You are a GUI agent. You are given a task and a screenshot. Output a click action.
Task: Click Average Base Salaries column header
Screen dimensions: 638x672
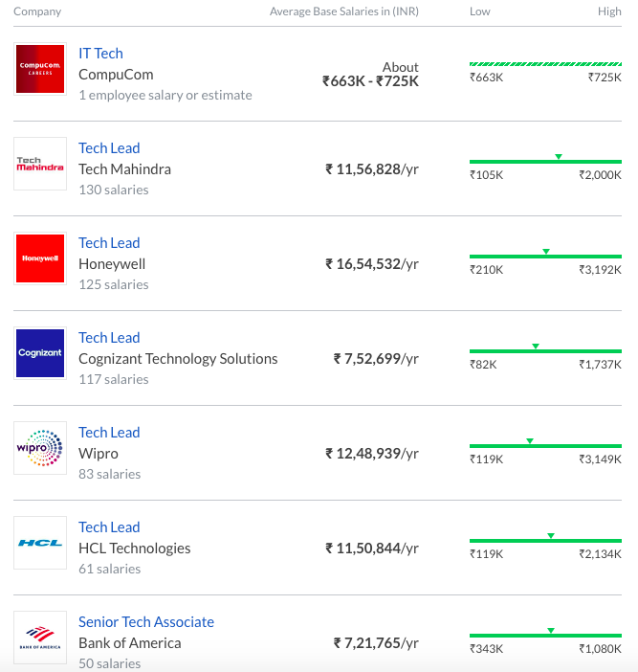pos(344,11)
